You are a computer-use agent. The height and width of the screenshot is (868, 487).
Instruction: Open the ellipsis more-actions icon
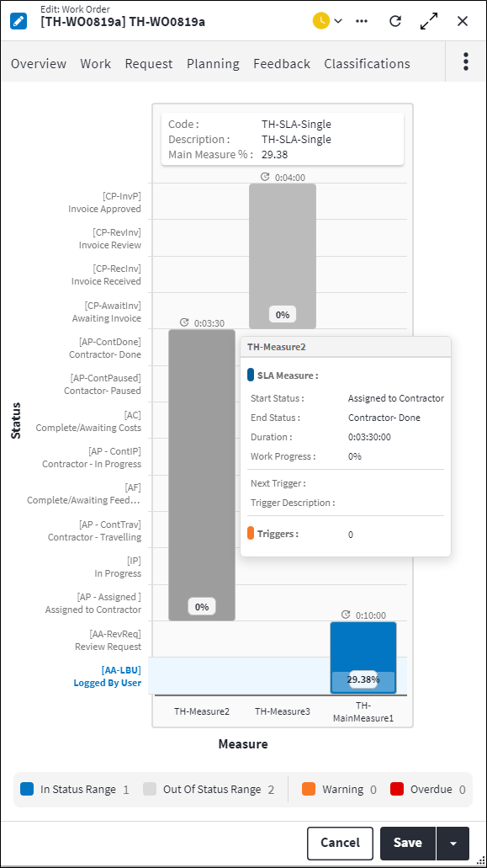362,21
